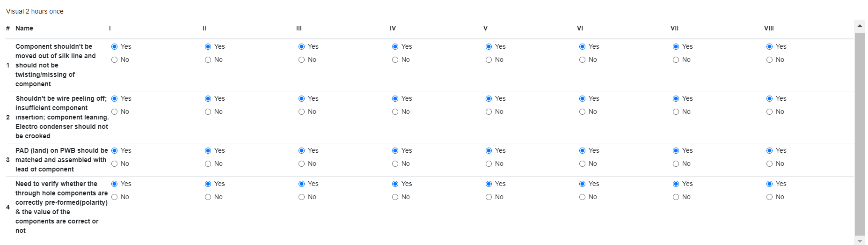Viewport: 868px width, 245px height.
Task: Select No for row 3 column VI
Action: [x=582, y=164]
